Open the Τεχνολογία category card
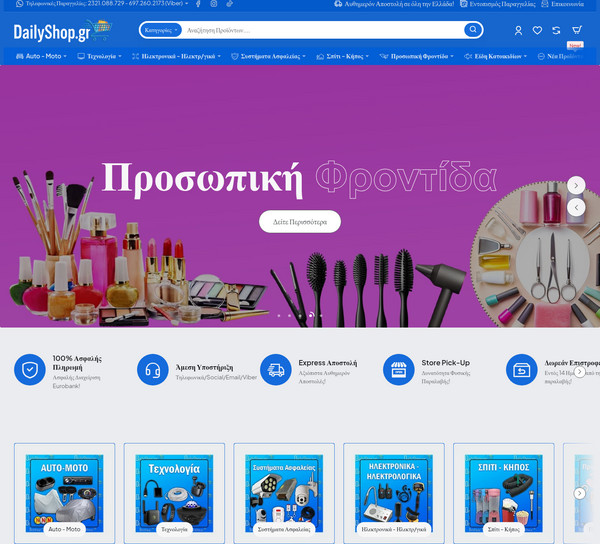Screen dimensions: 600x544 [174, 493]
